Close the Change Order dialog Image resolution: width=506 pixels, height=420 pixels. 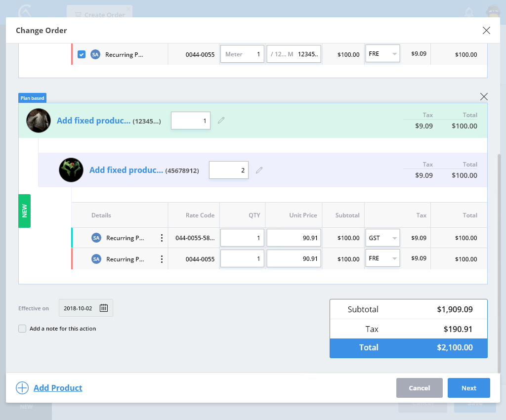pos(486,31)
